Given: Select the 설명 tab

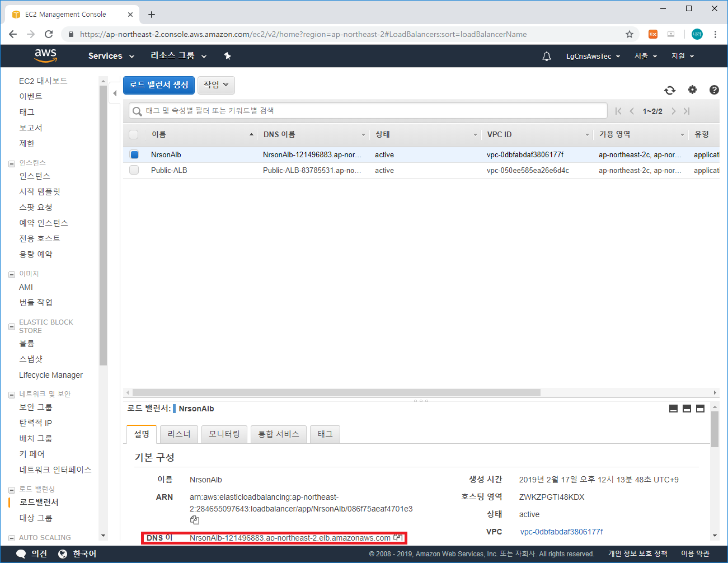Looking at the screenshot, I should [142, 434].
